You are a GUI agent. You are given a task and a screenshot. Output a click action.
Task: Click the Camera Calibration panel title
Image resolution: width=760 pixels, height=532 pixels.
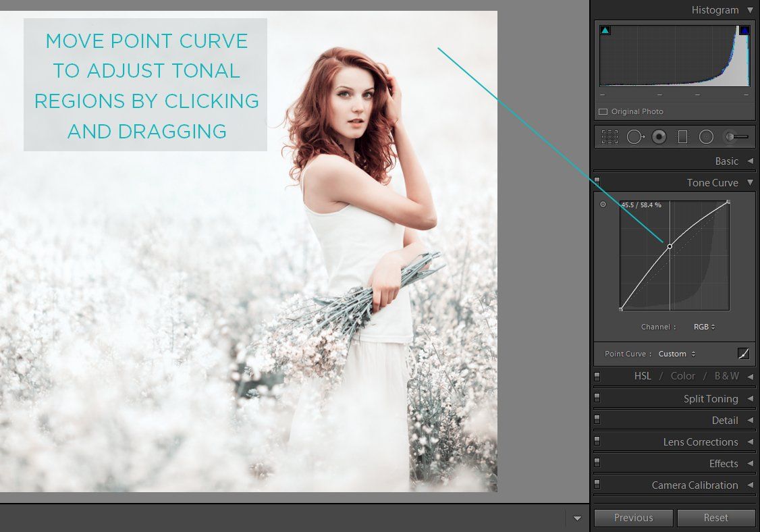coord(695,485)
